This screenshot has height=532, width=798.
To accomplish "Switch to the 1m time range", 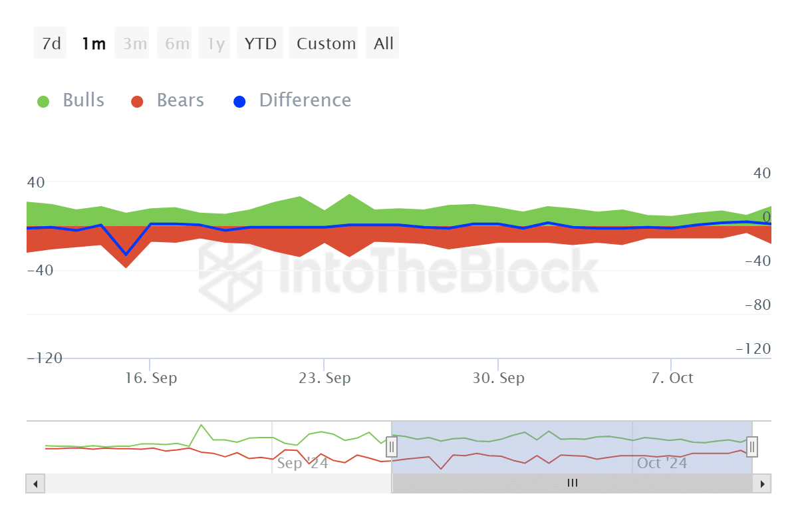I will pos(94,44).
